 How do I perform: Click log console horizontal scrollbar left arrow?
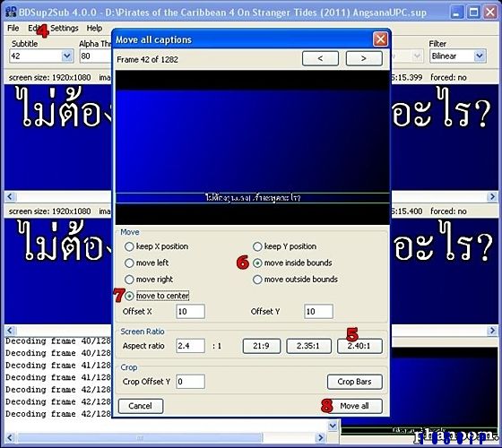tap(10, 437)
